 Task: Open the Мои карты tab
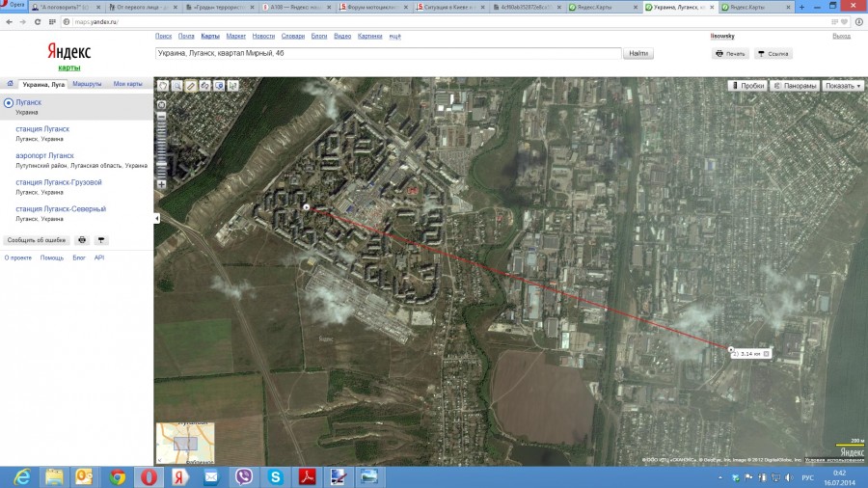[127, 84]
